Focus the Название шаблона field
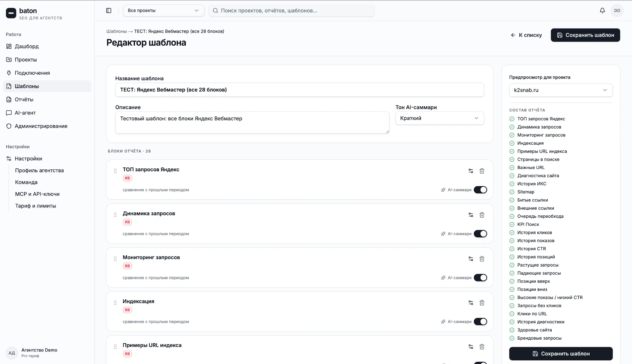 (300, 90)
